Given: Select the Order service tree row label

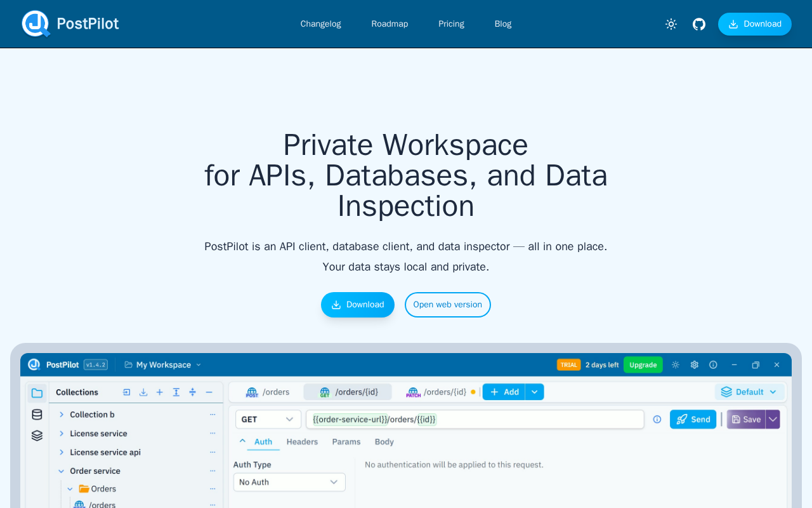Looking at the screenshot, I should [x=95, y=471].
